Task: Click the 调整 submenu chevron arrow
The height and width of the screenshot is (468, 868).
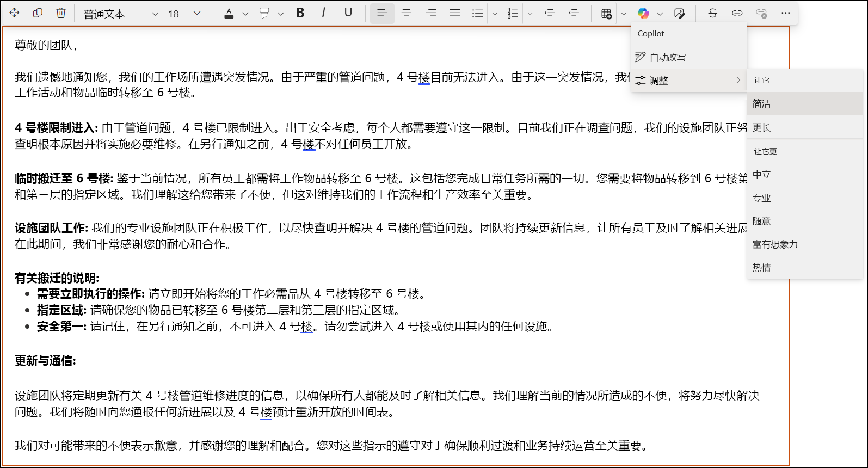Action: (738, 80)
